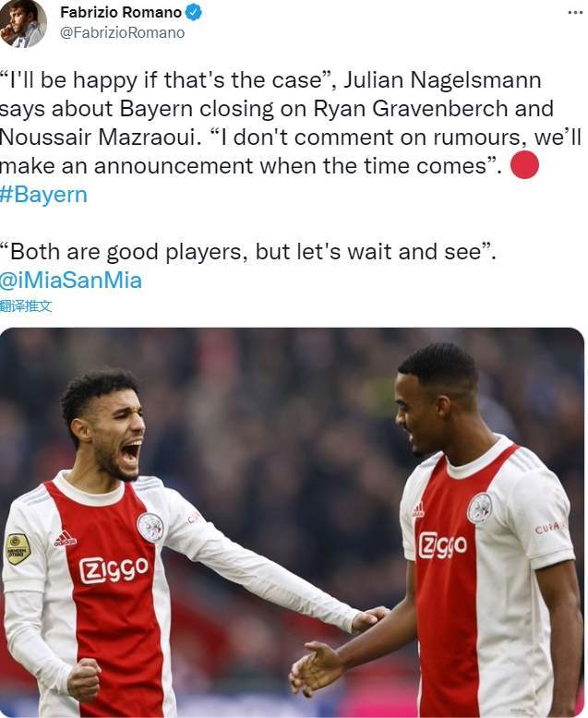The height and width of the screenshot is (718, 588).
Task: Click the Ziggo logo on the right shirt
Action: click(442, 544)
